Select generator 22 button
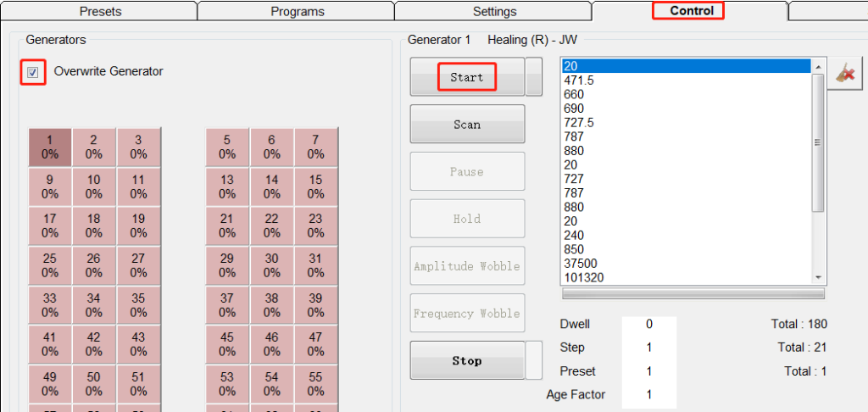 pyautogui.click(x=271, y=225)
